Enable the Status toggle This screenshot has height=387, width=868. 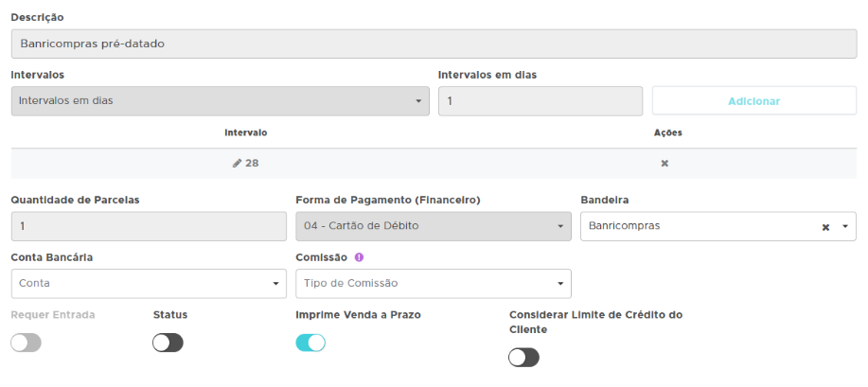(168, 343)
